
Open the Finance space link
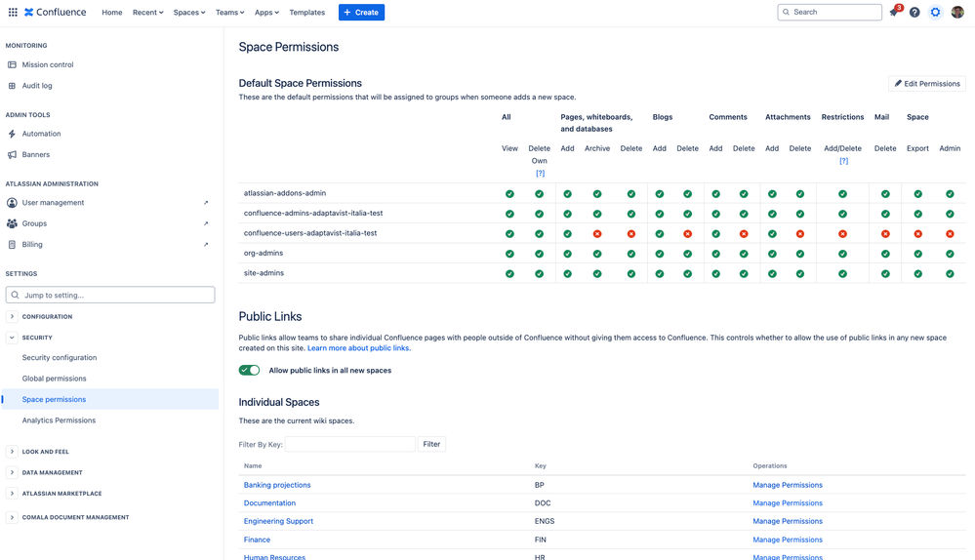coord(257,540)
